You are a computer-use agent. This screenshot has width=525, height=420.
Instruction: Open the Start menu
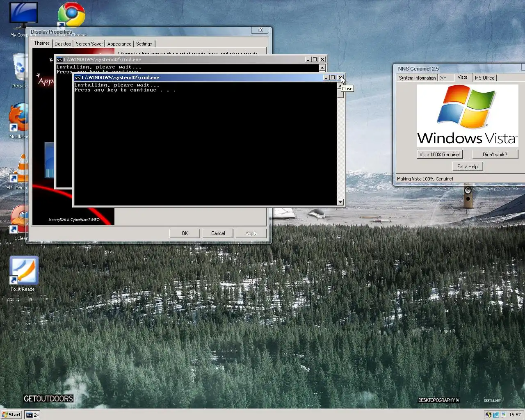point(11,415)
